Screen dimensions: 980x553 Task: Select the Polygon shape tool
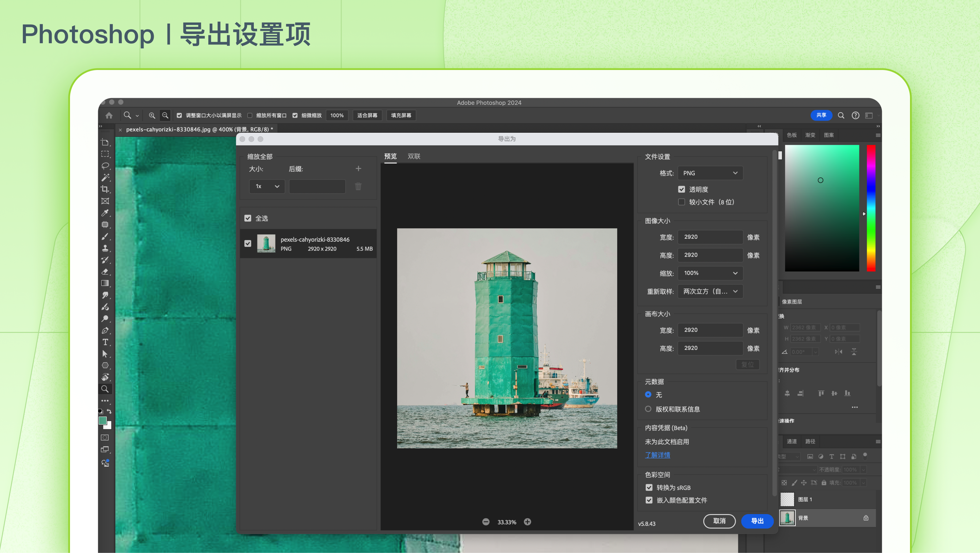click(105, 366)
